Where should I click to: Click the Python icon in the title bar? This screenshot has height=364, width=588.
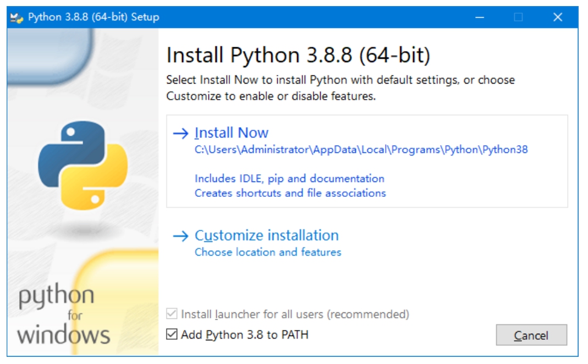[17, 18]
